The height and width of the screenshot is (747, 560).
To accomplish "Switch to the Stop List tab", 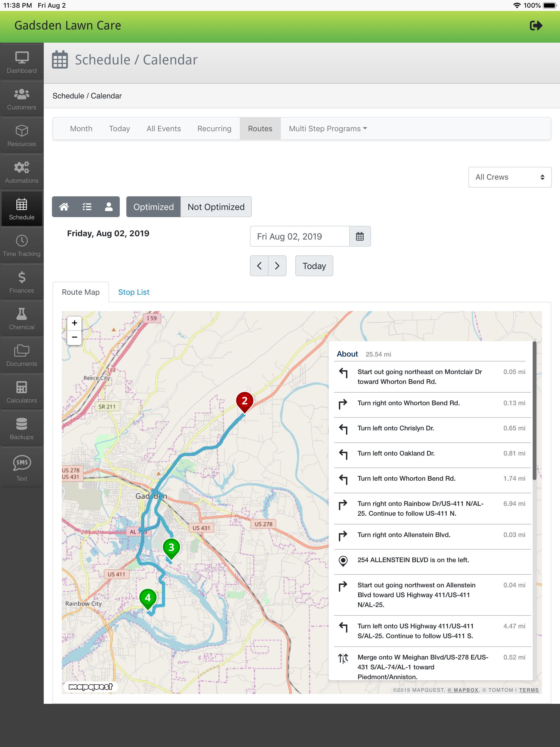I will [134, 292].
